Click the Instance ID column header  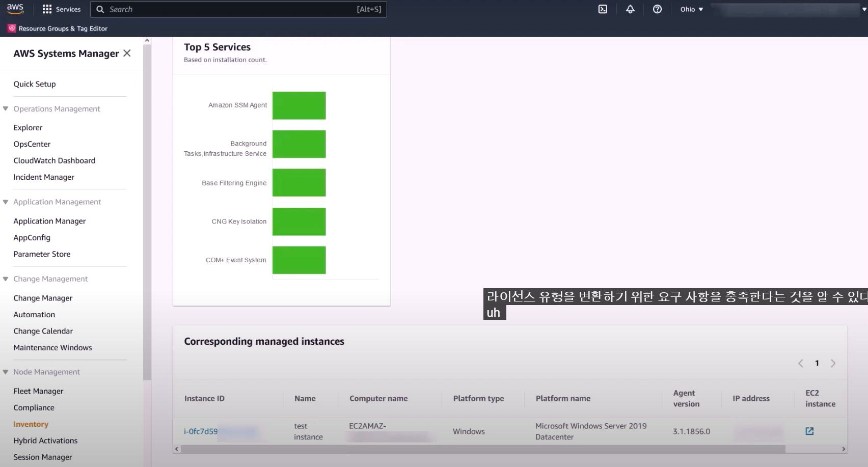click(x=204, y=399)
